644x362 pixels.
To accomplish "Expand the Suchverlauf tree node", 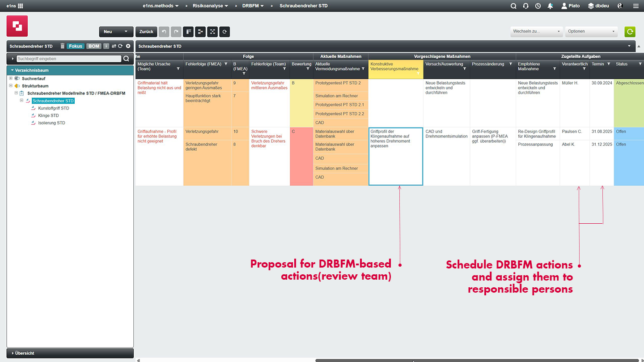I will [10, 78].
